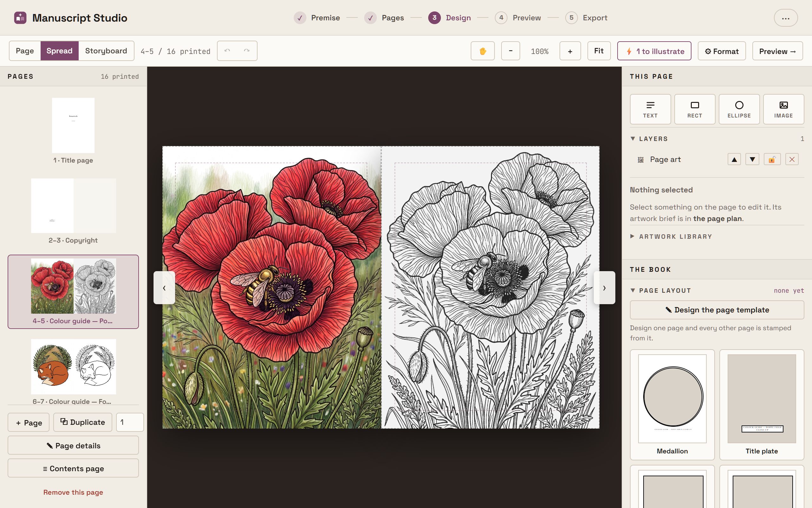
Task: Switch to Storyboard view mode
Action: pyautogui.click(x=106, y=51)
